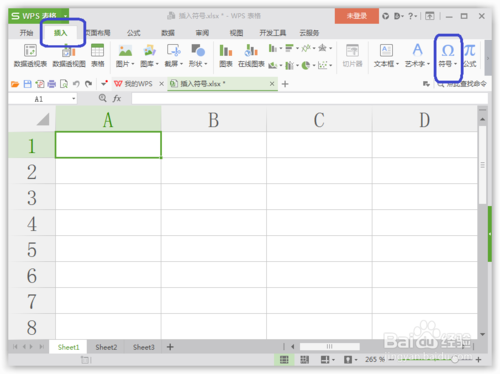Redo the last action
Image resolution: width=500 pixels, height=374 pixels.
pos(88,84)
